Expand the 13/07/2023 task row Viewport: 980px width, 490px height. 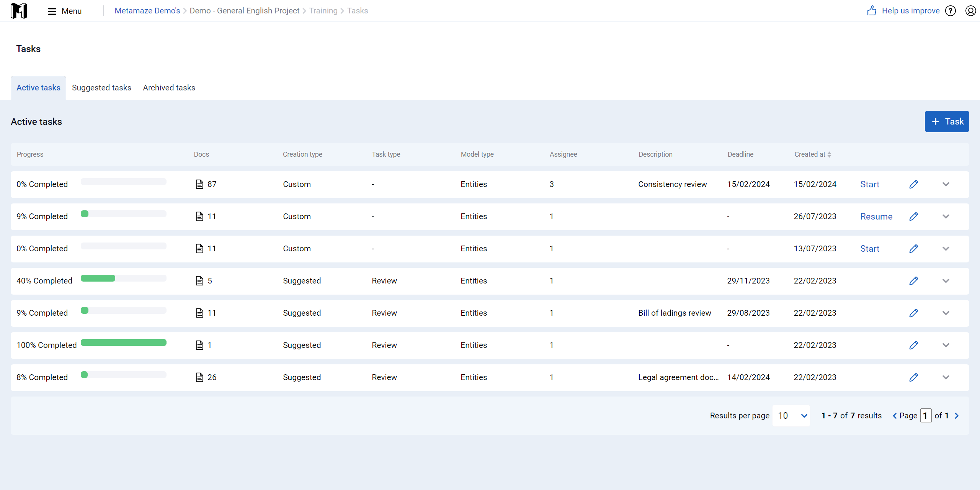tap(946, 249)
